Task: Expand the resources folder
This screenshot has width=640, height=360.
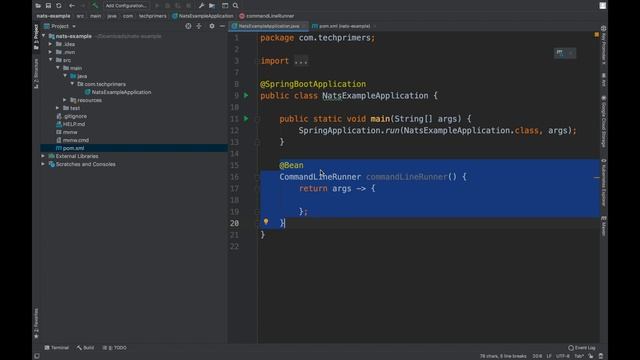Action: coord(65,100)
